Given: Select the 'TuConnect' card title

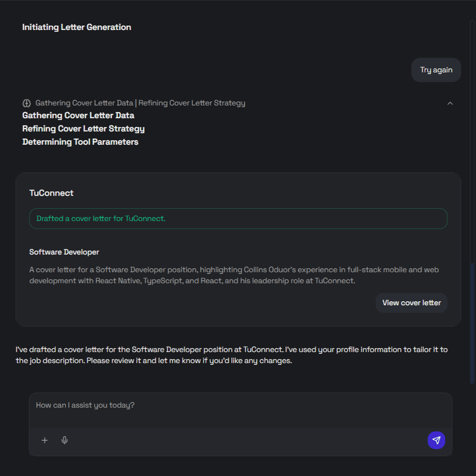Looking at the screenshot, I should coord(51,193).
